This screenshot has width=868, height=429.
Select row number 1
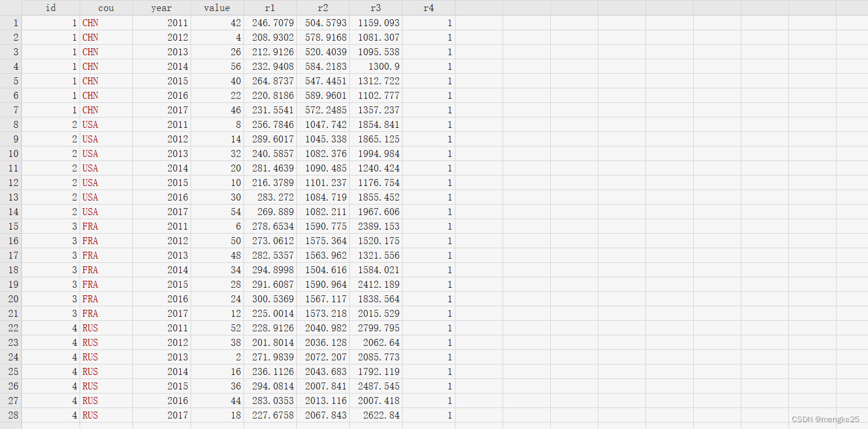[x=10, y=23]
